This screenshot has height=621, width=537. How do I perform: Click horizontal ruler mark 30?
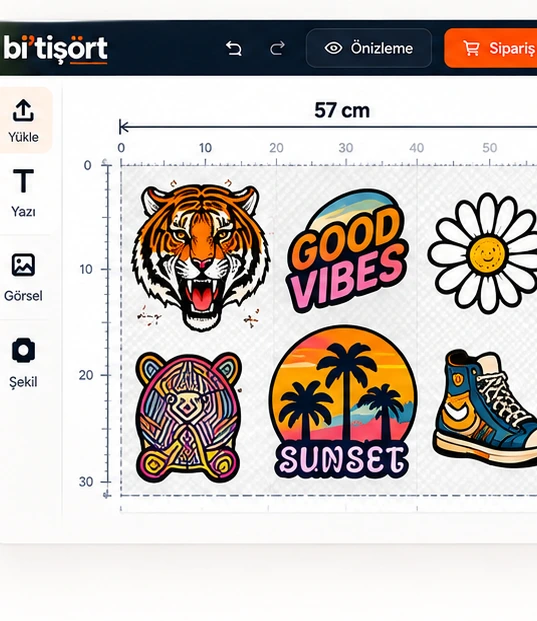[346, 148]
